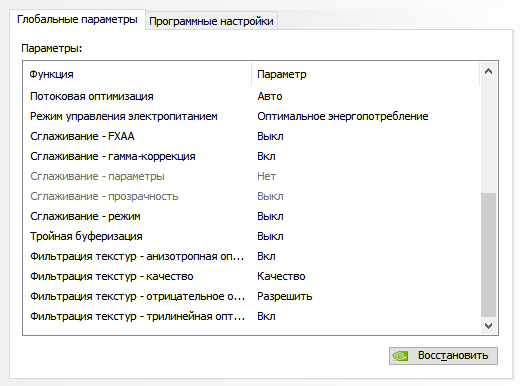The image size is (526, 386).
Task: Open Выкл value of Сглаживание - режим
Action: click(270, 216)
